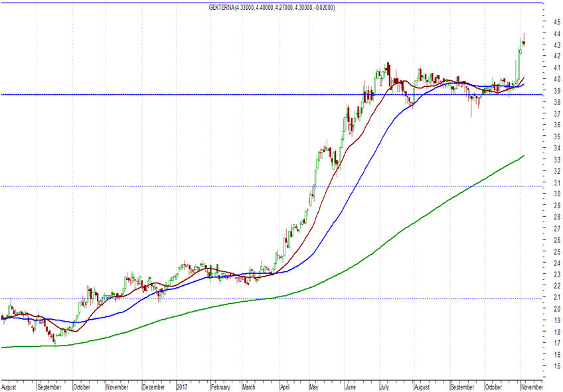Click the June label on time axis
Viewport: 563px width, 392px height.
click(351, 387)
